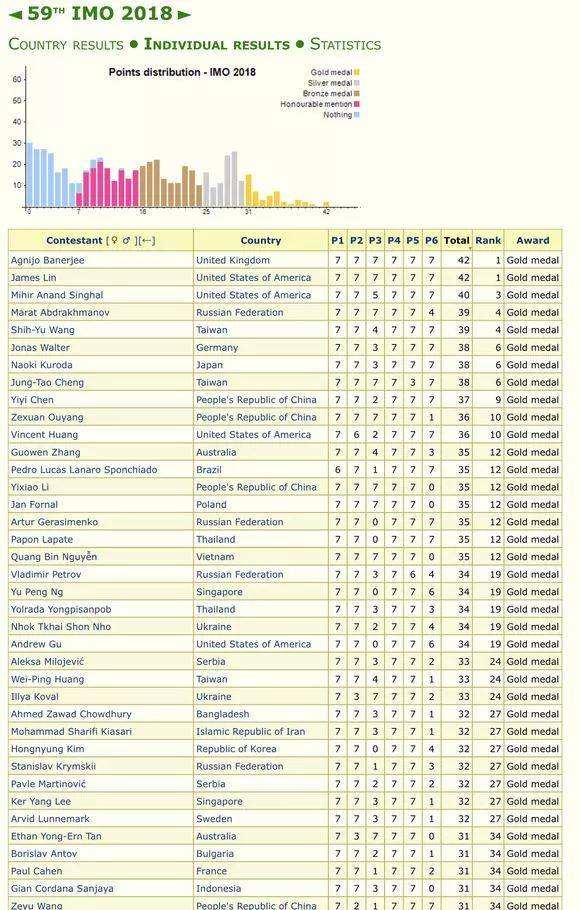Open Country results tab

pyautogui.click(x=66, y=45)
